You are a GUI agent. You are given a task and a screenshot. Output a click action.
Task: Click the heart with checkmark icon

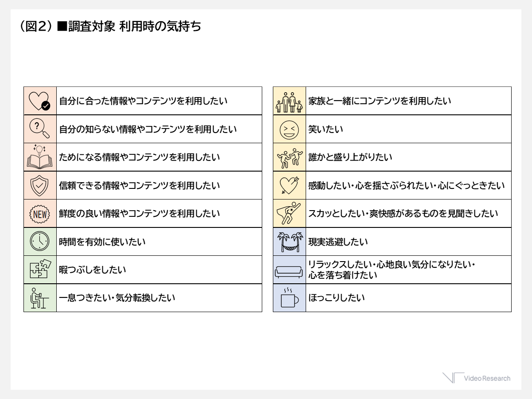[x=39, y=101]
